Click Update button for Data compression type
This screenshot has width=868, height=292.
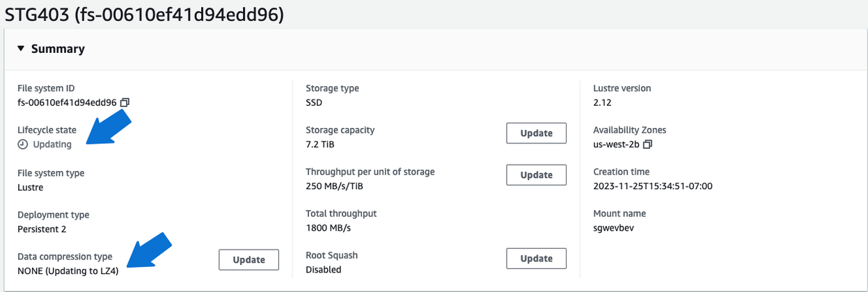pyautogui.click(x=248, y=259)
